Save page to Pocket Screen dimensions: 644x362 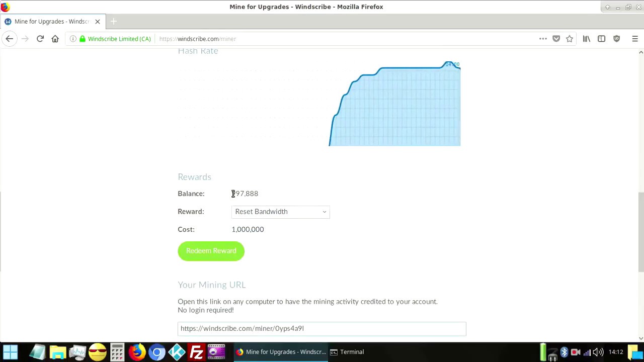pyautogui.click(x=556, y=39)
